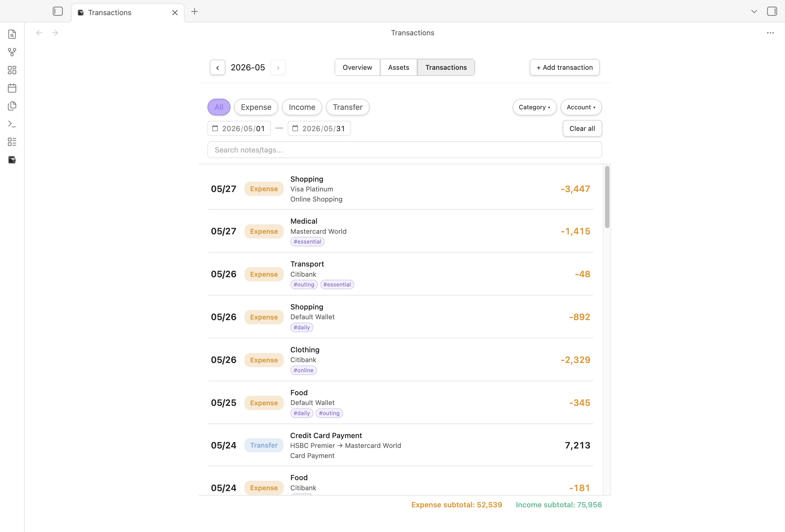Click the transaction list scrollbar thumb
Viewport: 785px width, 532px height.
(x=607, y=197)
